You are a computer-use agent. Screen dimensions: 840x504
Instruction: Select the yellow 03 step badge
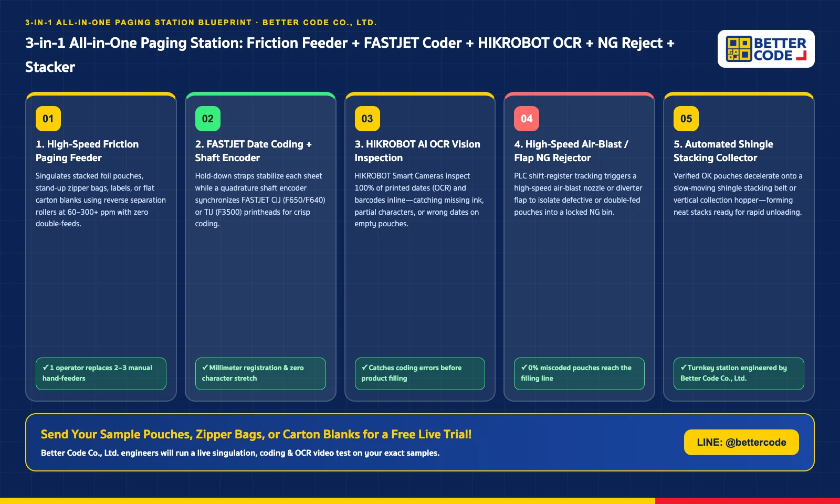(367, 119)
